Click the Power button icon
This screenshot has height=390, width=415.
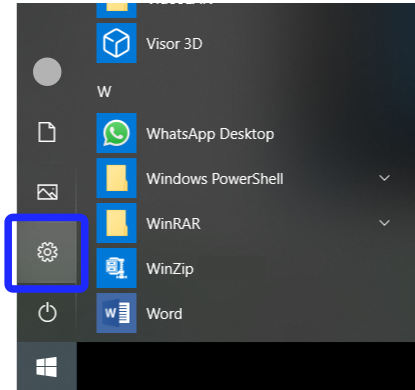(47, 312)
